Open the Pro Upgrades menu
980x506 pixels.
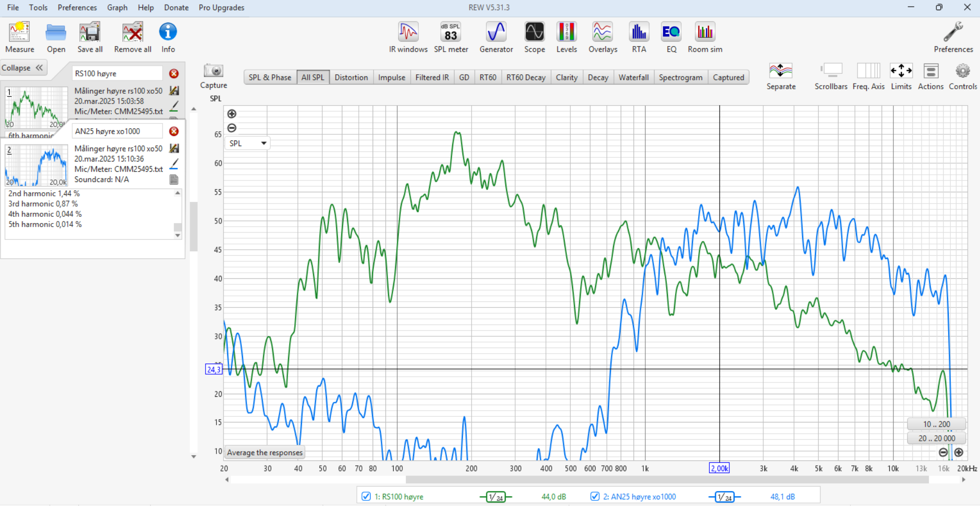click(x=221, y=8)
